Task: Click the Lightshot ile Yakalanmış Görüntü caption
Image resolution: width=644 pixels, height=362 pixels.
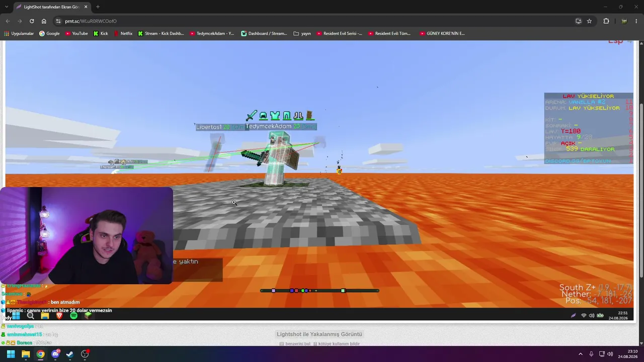Action: [x=319, y=334]
